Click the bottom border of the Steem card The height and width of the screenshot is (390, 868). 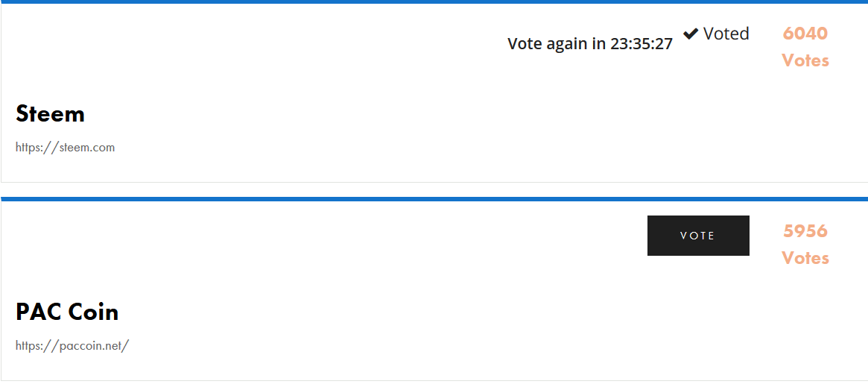click(434, 182)
